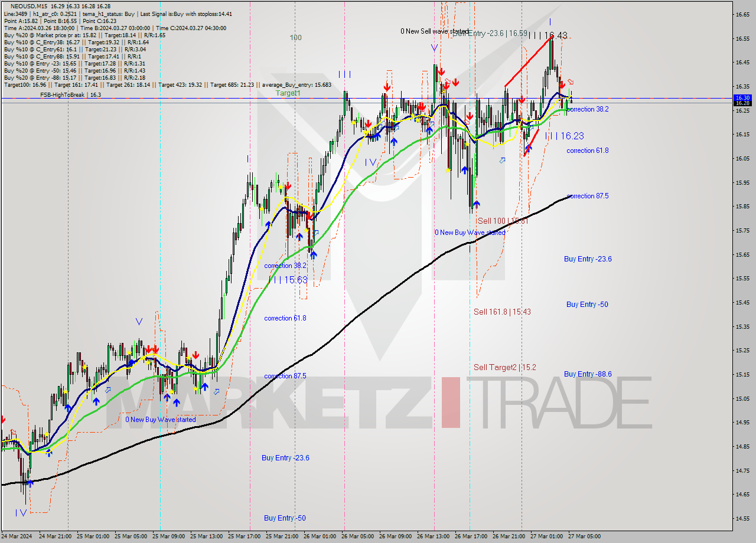Click the 'Target100: 16.96' targets info line

pyautogui.click(x=168, y=84)
